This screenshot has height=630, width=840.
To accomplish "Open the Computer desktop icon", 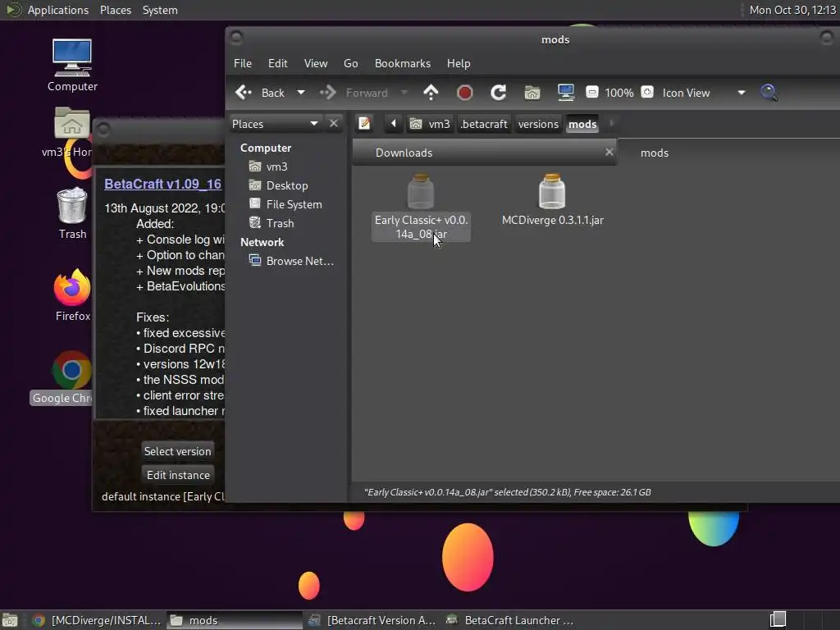I will [72, 65].
